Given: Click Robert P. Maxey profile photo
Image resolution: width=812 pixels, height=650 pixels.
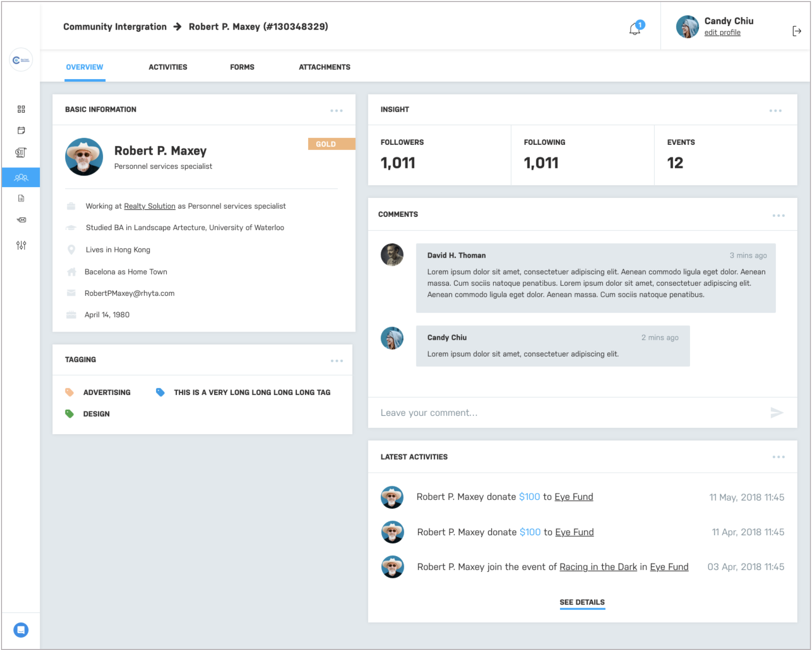Looking at the screenshot, I should tap(84, 157).
